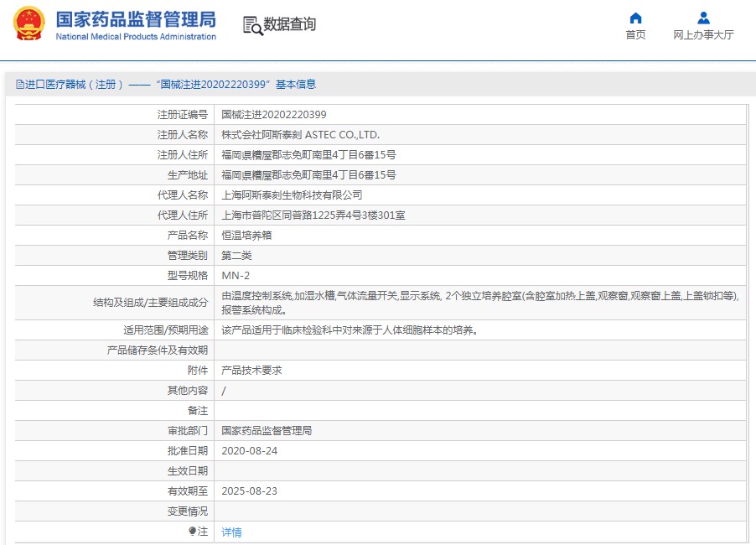Click the 注册人住所 address value
The height and width of the screenshot is (545, 756).
pyautogui.click(x=308, y=155)
